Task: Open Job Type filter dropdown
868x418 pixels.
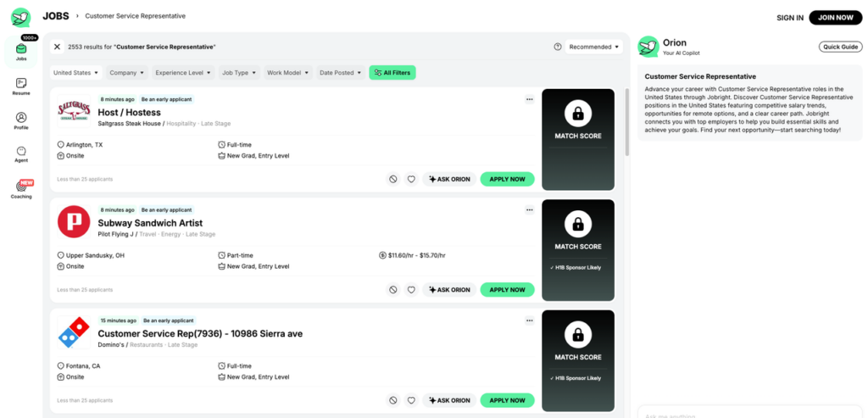Action: tap(239, 73)
